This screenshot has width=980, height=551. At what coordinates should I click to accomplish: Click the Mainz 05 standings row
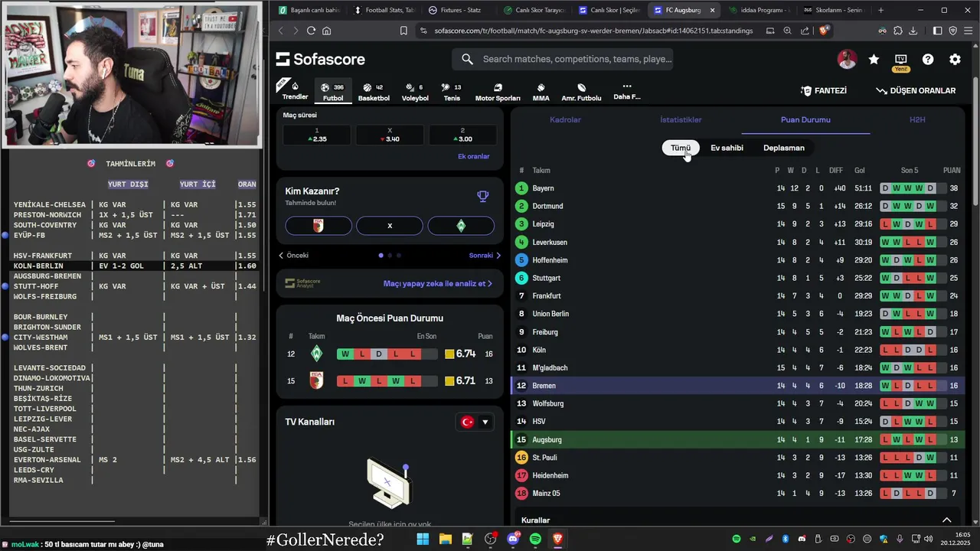737,494
